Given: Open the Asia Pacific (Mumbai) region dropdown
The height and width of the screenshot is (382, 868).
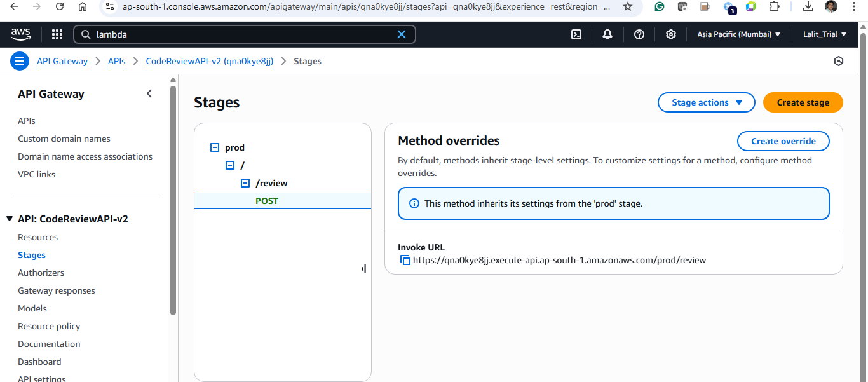Looking at the screenshot, I should tap(739, 34).
